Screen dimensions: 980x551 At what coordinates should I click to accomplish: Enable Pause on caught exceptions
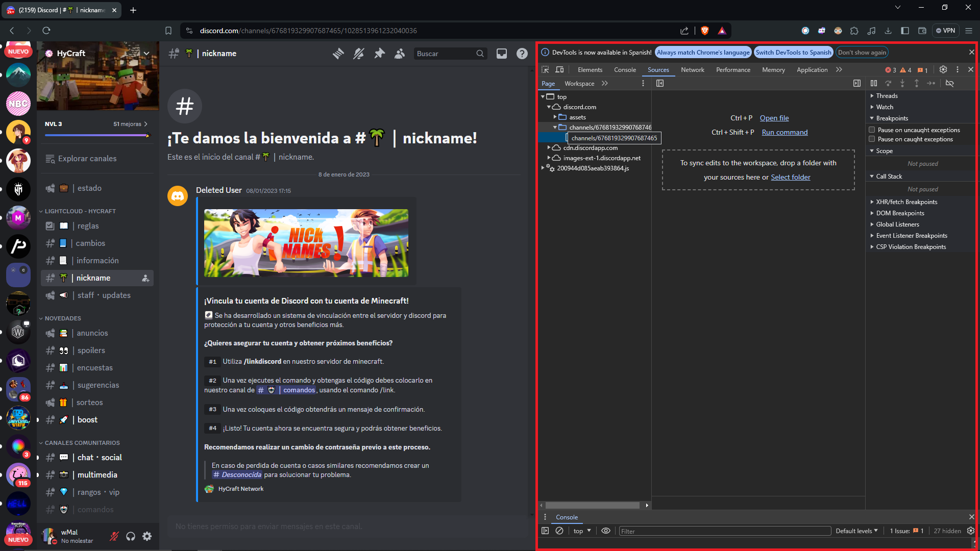click(x=872, y=139)
